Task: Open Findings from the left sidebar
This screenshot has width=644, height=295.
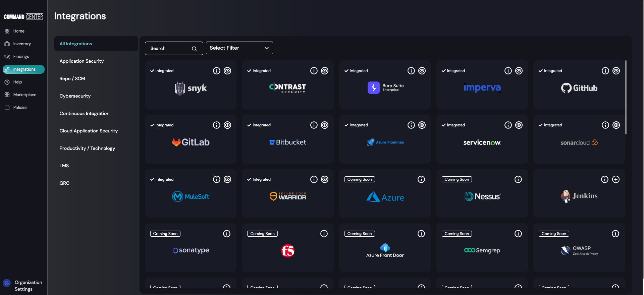Action: click(21, 57)
